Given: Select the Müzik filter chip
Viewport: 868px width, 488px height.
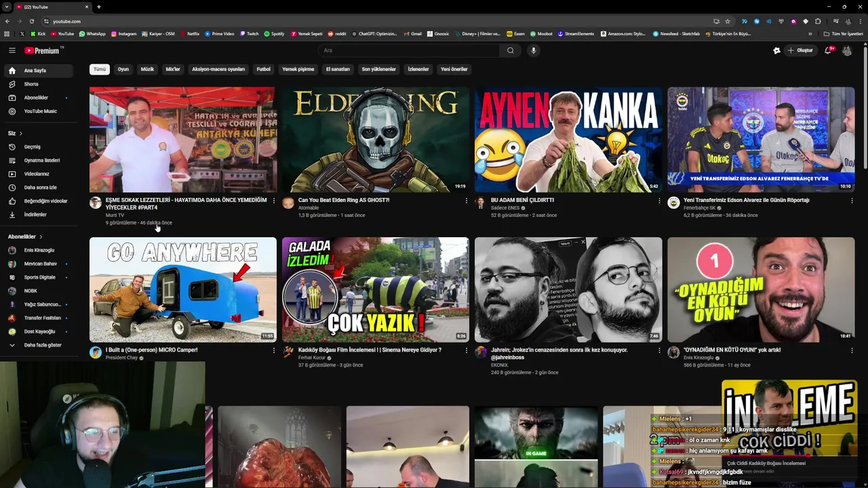Looking at the screenshot, I should click(147, 69).
